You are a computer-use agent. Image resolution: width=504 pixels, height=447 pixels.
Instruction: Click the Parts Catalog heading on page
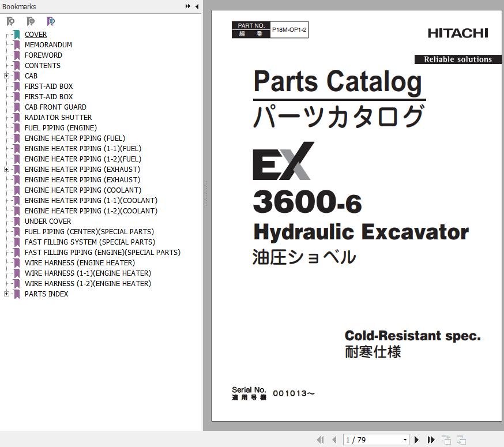[x=337, y=82]
